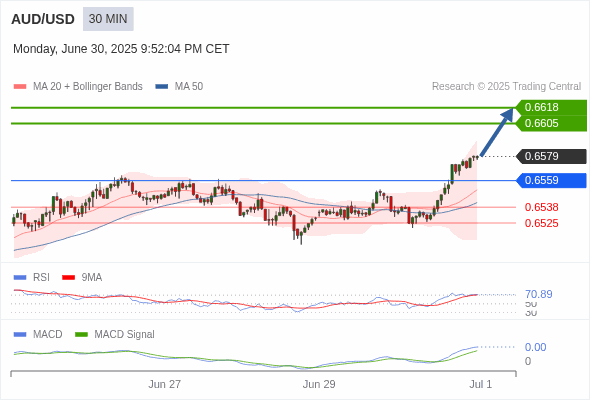Click the MA 50 legend label
The width and height of the screenshot is (590, 400).
tap(189, 87)
